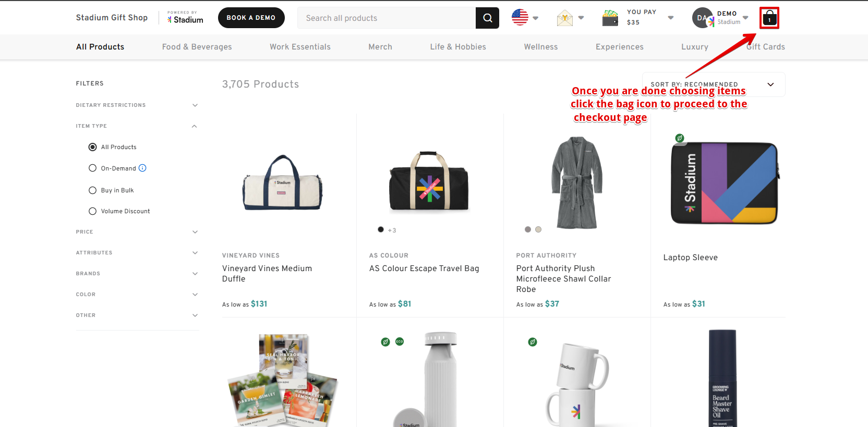Click the search magnifier button

click(487, 18)
